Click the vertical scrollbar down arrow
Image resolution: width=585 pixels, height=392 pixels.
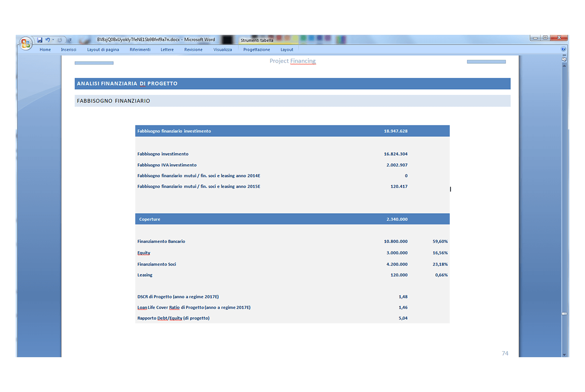pyautogui.click(x=564, y=355)
